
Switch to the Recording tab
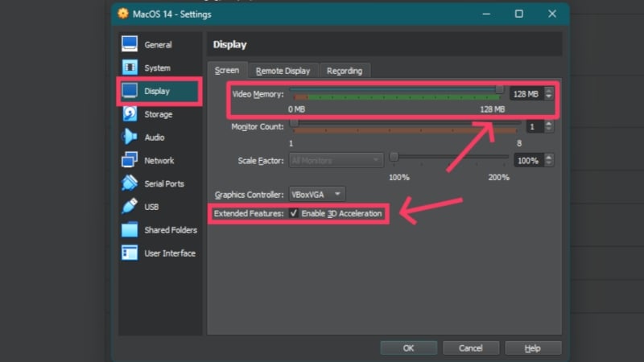click(345, 71)
